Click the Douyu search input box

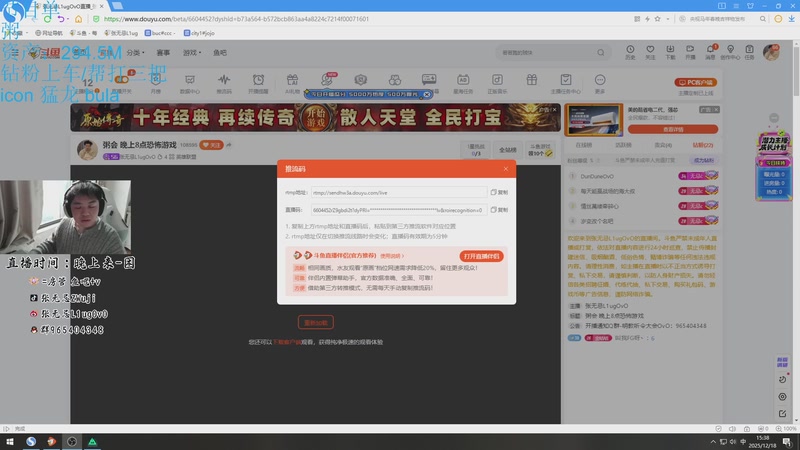click(546, 53)
